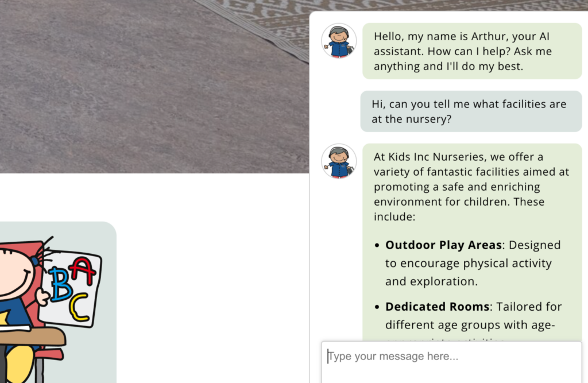Click the 'At Kids Inc Nurseries' reply text
The height and width of the screenshot is (383, 588).
point(471,187)
